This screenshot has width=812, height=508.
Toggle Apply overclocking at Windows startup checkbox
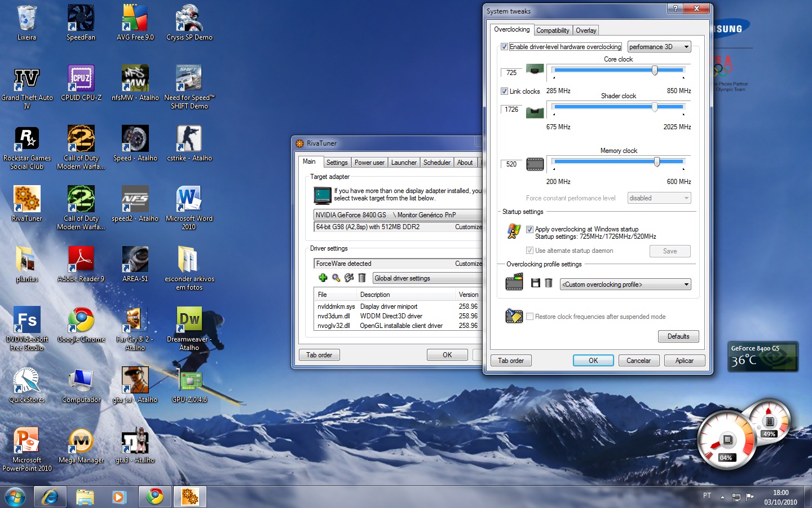point(529,229)
